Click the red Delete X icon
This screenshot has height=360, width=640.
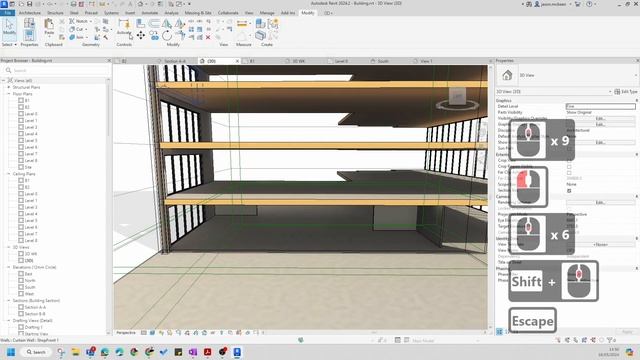tap(208, 37)
